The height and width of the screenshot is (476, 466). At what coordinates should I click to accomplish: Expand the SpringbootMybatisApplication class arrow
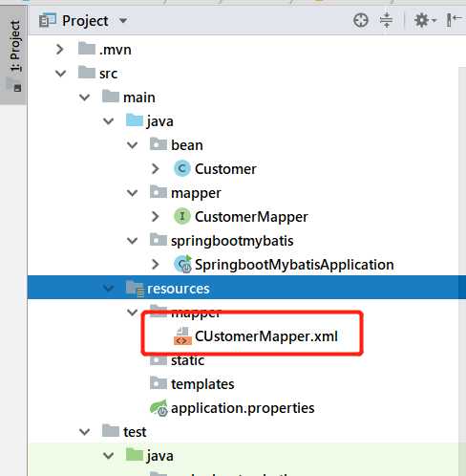[156, 265]
